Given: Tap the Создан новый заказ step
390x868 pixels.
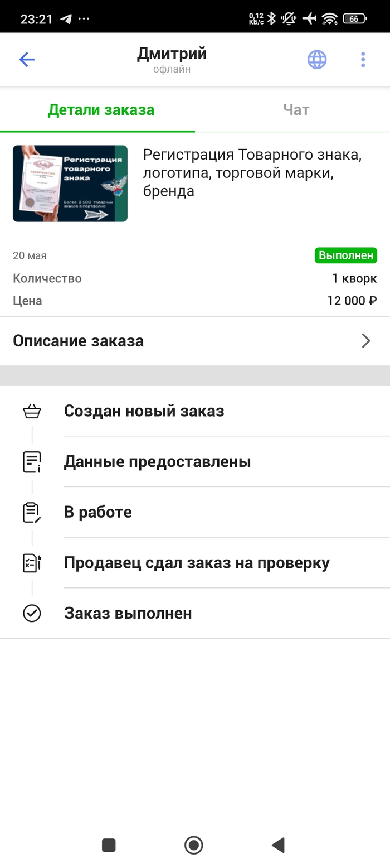Looking at the screenshot, I should (x=144, y=411).
